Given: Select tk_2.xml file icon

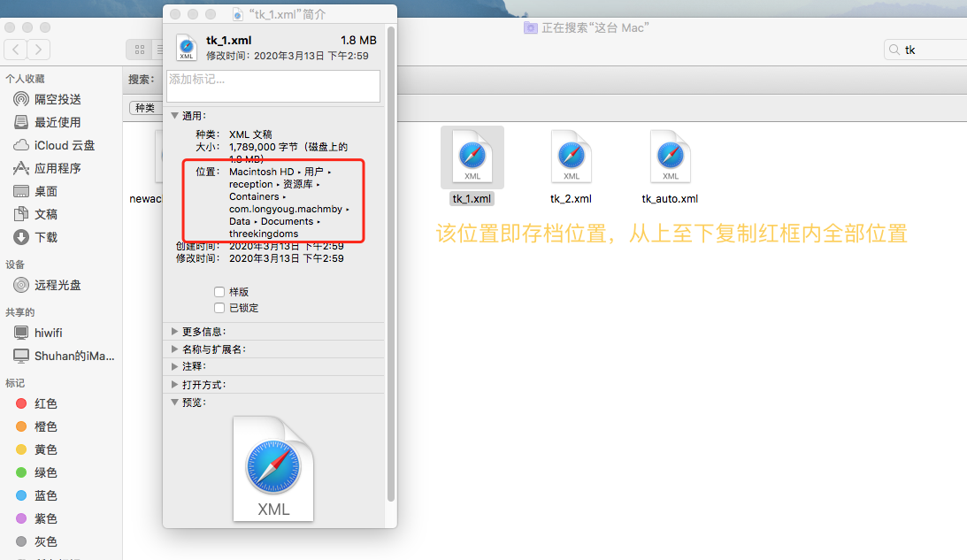Looking at the screenshot, I should coord(571,157).
